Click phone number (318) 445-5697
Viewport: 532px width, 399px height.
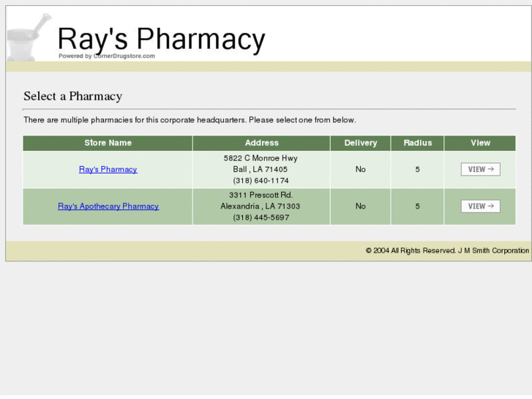(x=261, y=217)
